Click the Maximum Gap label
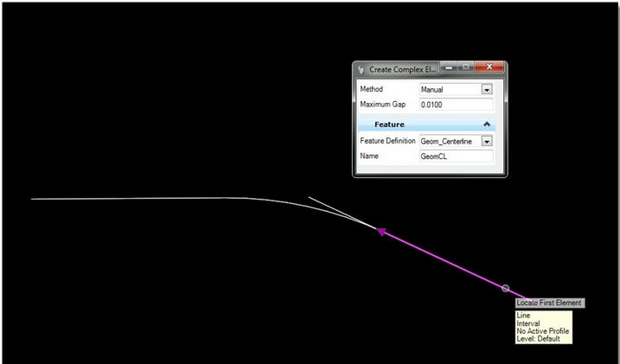Image resolution: width=620 pixels, height=364 pixels. coord(383,105)
